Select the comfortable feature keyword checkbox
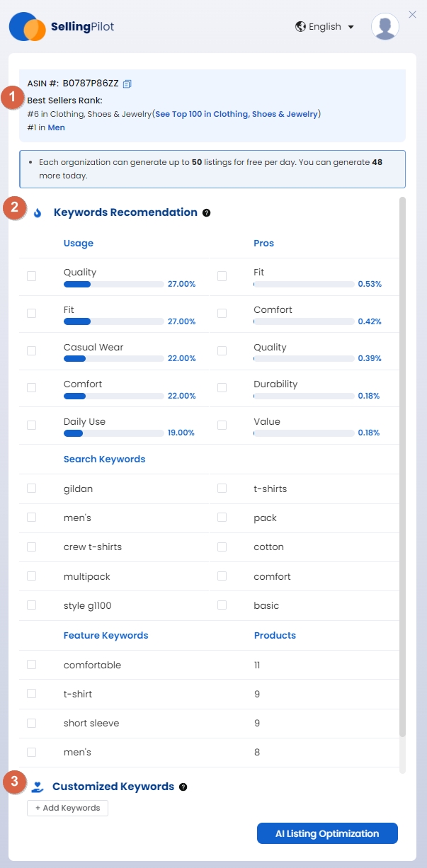 31,665
